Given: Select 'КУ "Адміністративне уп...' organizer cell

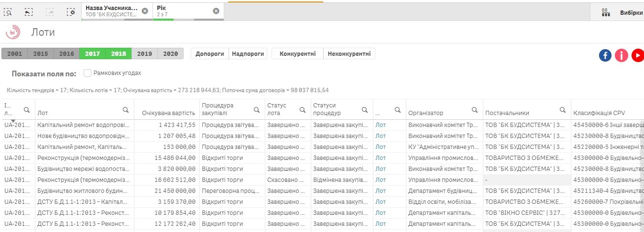Looking at the screenshot, I should [x=444, y=147].
